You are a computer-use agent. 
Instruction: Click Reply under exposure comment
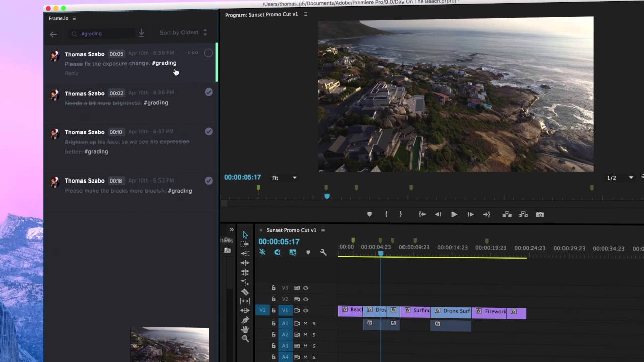71,73
